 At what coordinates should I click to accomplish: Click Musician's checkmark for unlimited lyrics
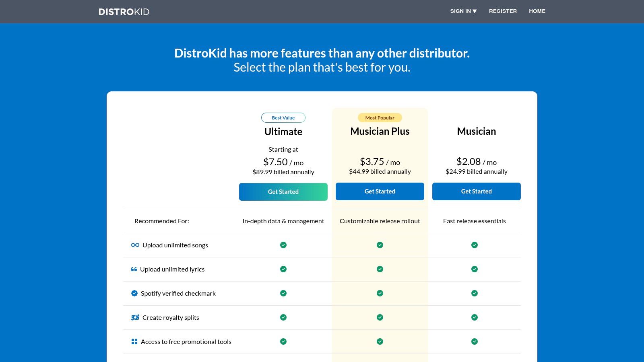(x=475, y=269)
